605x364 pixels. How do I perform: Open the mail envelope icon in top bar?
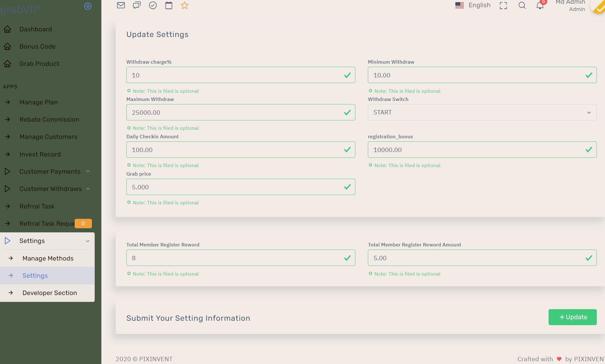click(x=121, y=5)
